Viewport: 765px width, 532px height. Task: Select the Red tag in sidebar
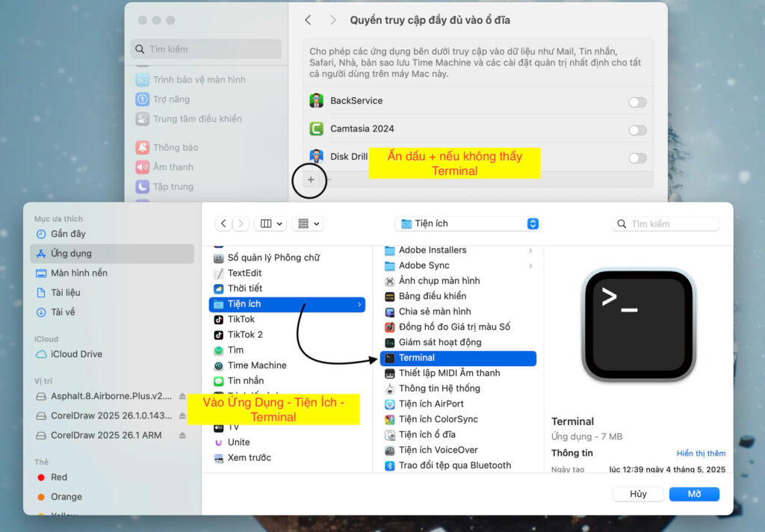pyautogui.click(x=59, y=477)
